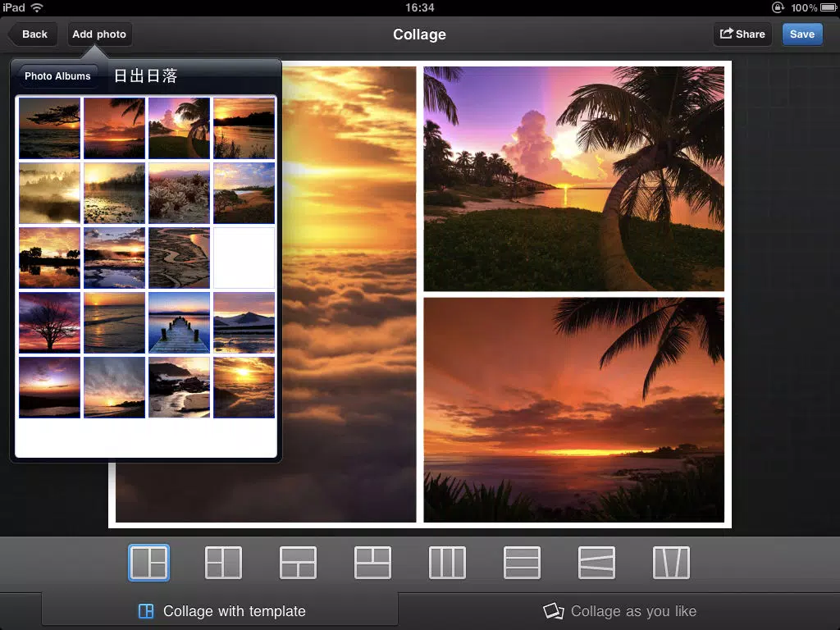This screenshot has width=840, height=630.
Task: Select the lily pond sunrise thumbnail
Action: (115, 193)
